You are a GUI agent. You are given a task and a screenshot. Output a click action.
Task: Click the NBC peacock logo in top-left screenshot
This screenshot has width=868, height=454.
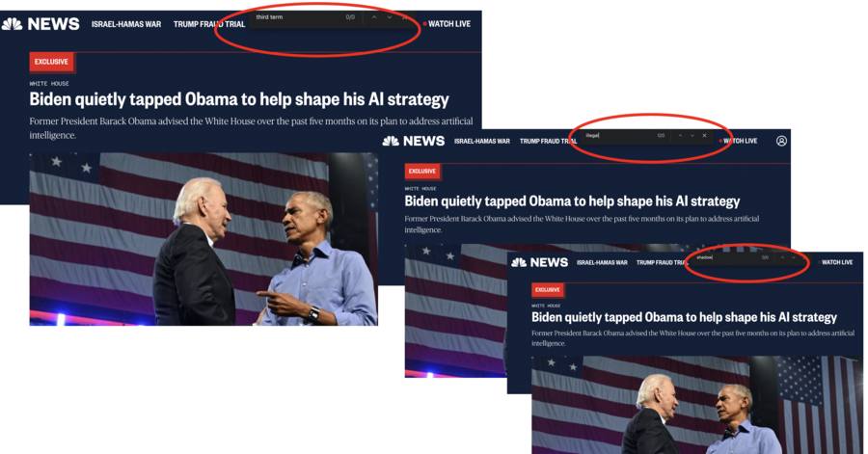tap(12, 24)
